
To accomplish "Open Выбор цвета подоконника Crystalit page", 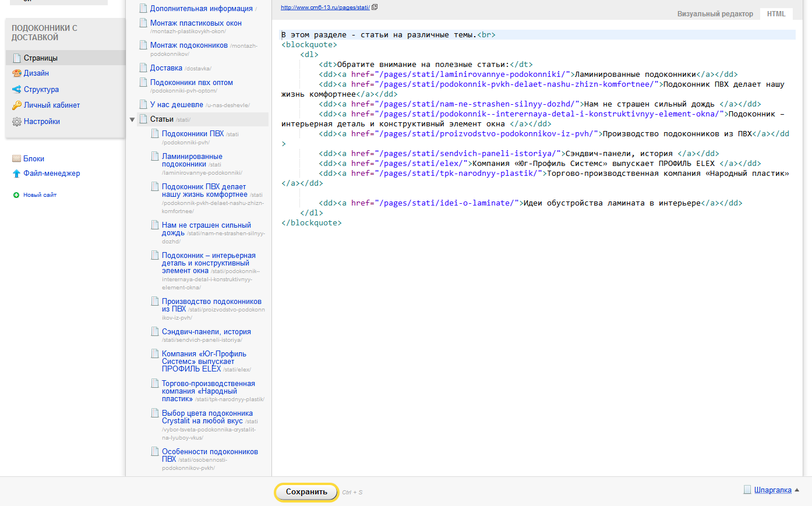I will click(207, 417).
